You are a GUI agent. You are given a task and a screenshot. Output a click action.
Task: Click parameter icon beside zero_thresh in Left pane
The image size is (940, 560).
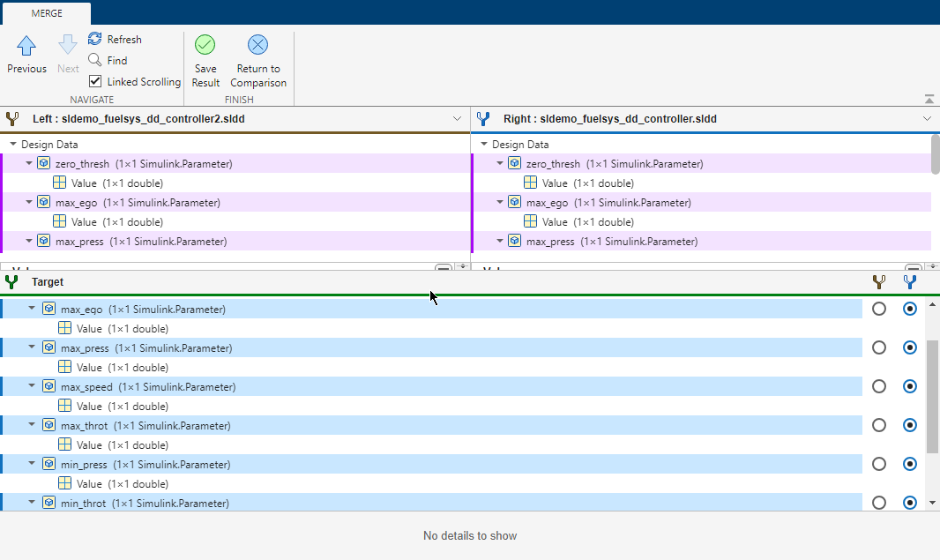point(43,164)
